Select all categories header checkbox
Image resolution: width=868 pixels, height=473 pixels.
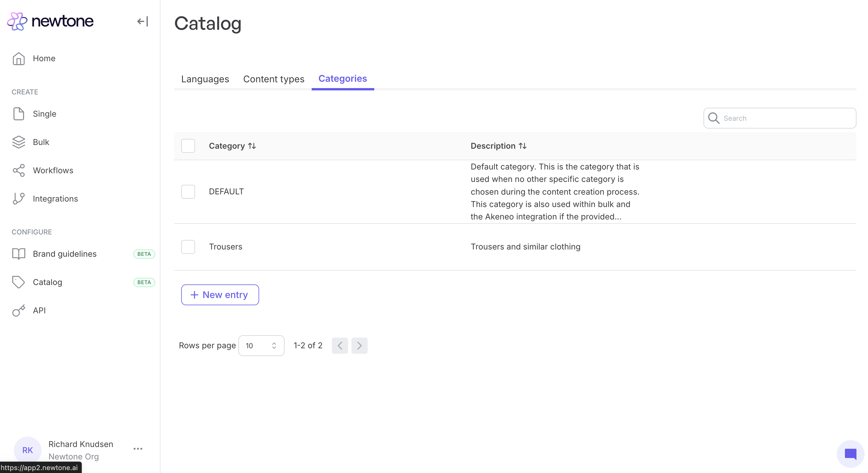pyautogui.click(x=188, y=146)
